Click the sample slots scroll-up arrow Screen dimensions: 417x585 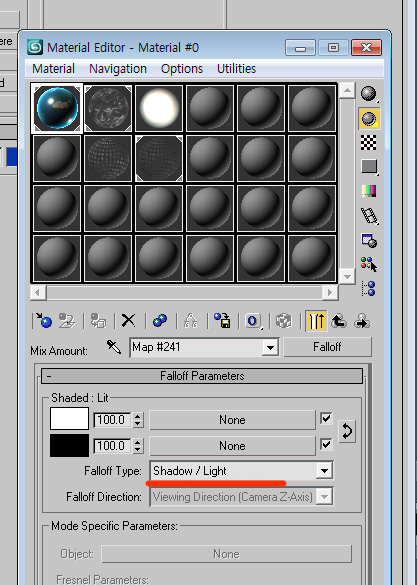point(347,90)
